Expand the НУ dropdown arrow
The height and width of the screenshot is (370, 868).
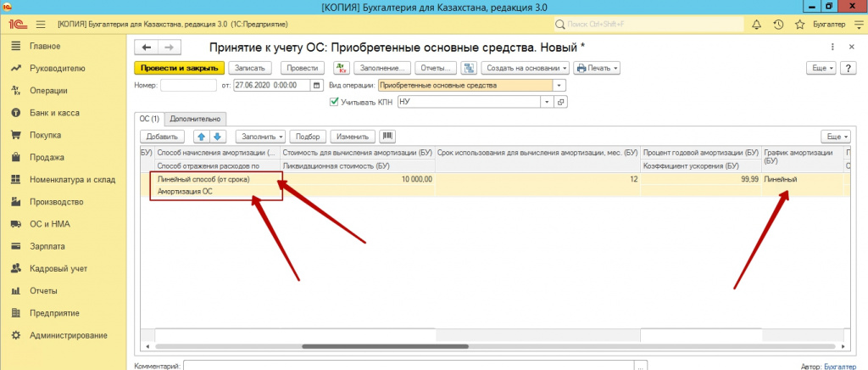tap(547, 102)
